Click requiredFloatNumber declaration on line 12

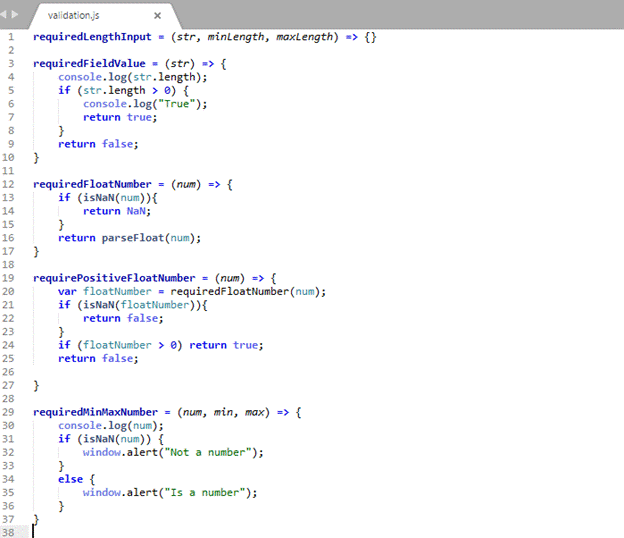(92, 184)
